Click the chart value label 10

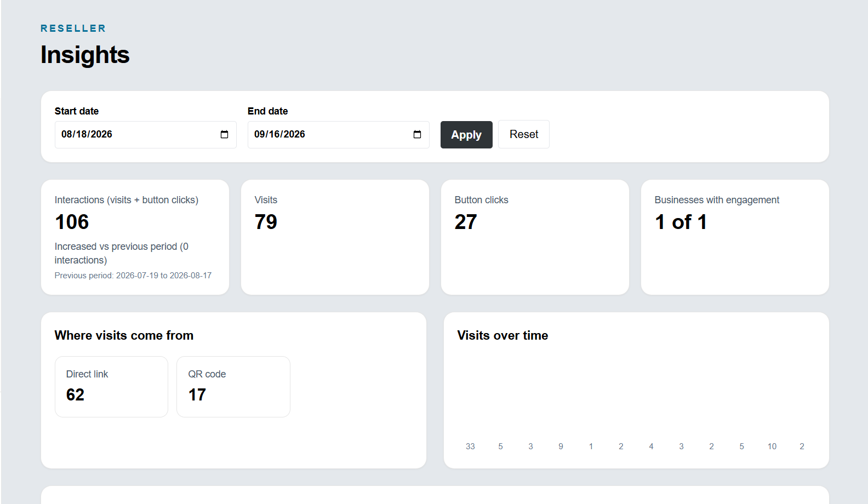coord(772,446)
